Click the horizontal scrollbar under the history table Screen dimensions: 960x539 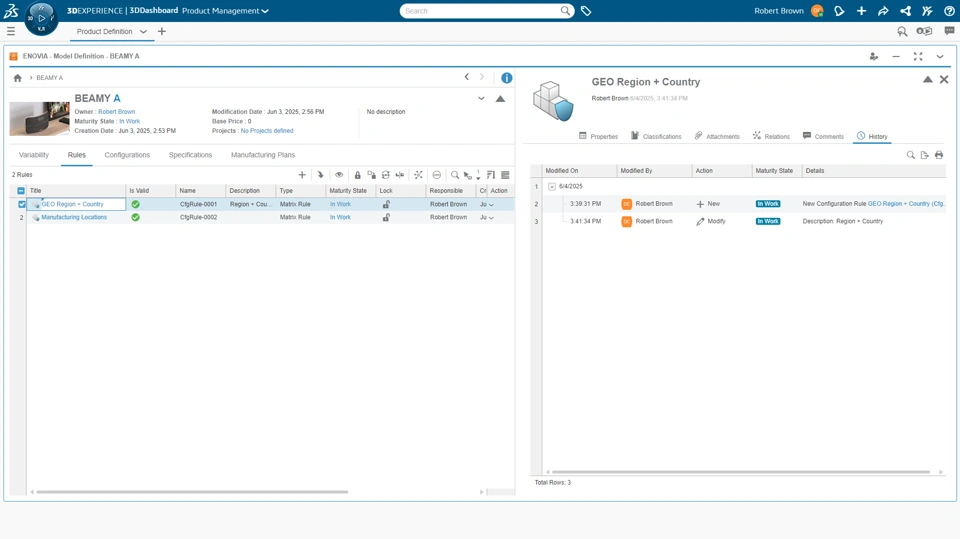(741, 472)
